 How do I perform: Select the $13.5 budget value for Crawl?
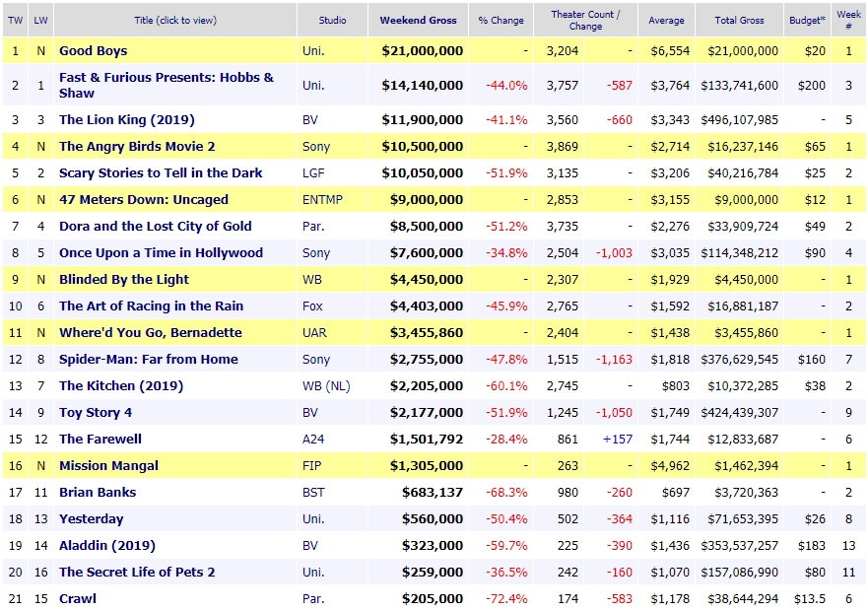[x=810, y=599]
